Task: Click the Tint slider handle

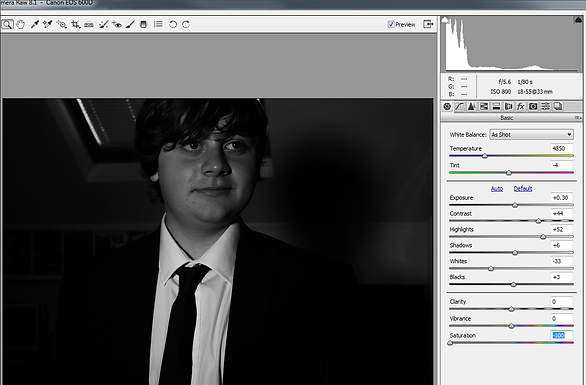Action: click(509, 173)
